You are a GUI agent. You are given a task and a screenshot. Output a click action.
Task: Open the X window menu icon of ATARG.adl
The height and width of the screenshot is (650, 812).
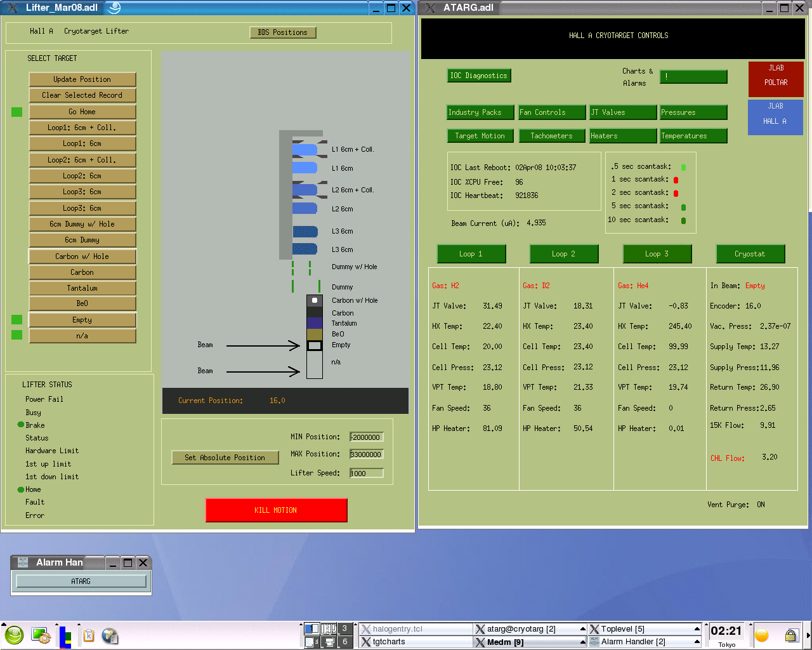pos(430,8)
